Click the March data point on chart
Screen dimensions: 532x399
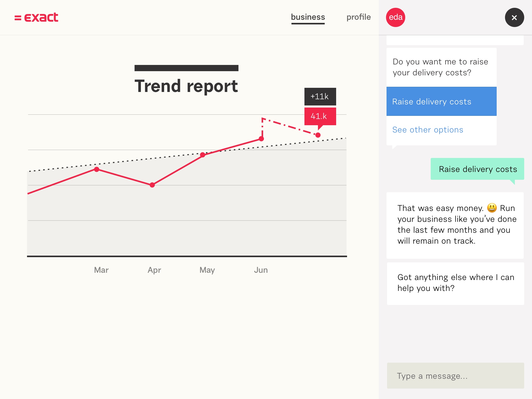pos(97,169)
